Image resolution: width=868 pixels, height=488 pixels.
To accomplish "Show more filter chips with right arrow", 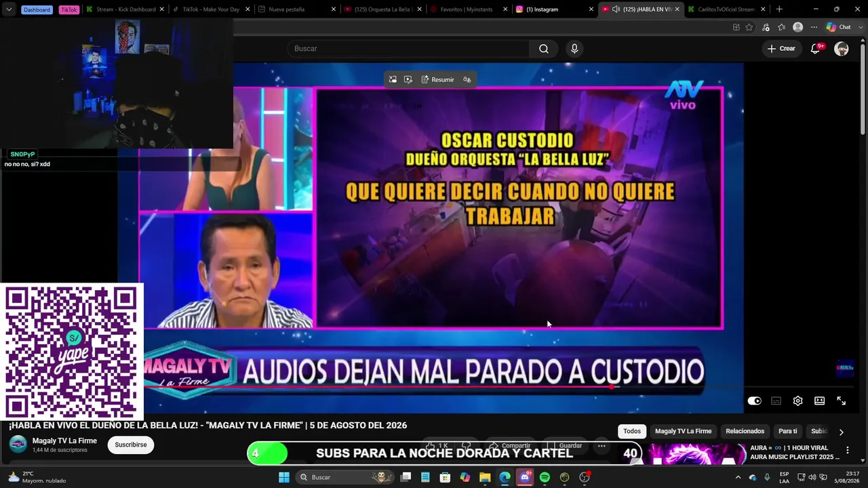I will [842, 432].
